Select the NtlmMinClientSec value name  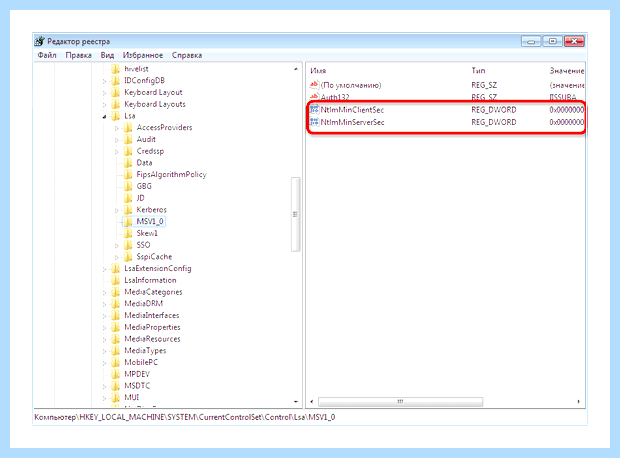[x=352, y=110]
